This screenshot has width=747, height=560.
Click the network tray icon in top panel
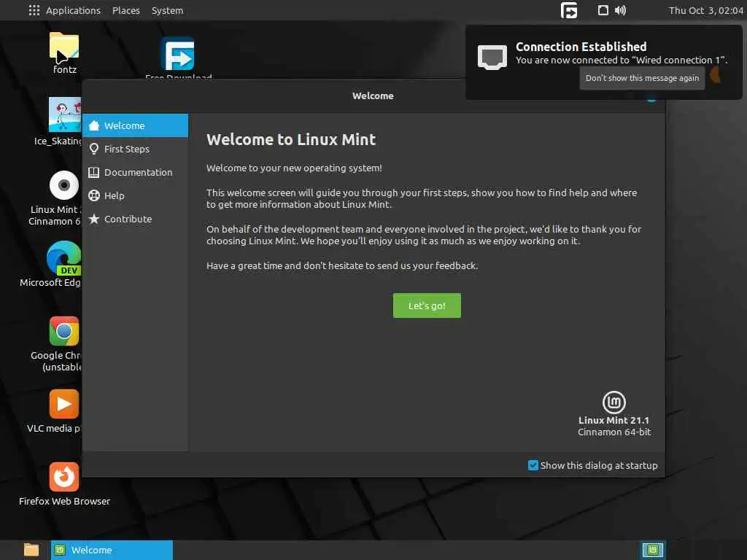pyautogui.click(x=603, y=10)
